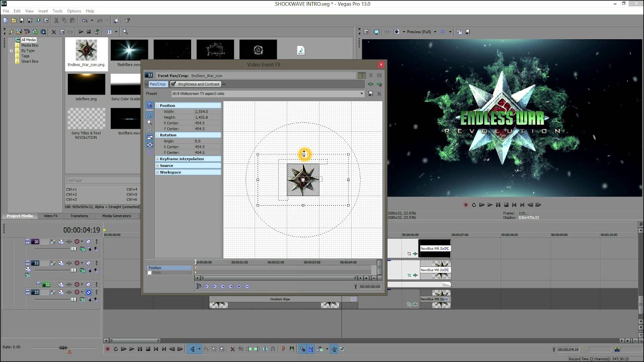
Task: Expand the Workspace section
Action: click(157, 172)
